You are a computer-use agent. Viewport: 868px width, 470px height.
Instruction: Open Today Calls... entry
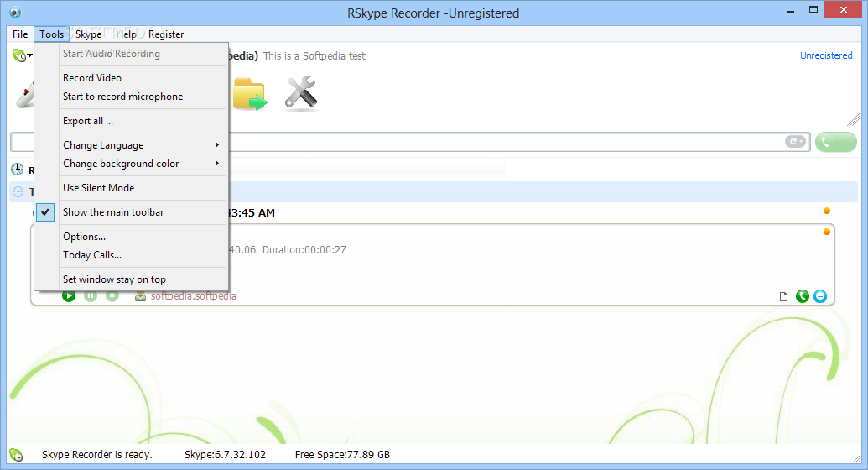[x=132, y=255]
